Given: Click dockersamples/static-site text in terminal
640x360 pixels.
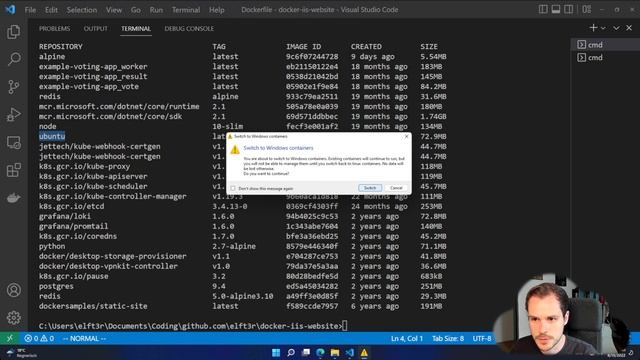Looking at the screenshot, I should pyautogui.click(x=93, y=306).
